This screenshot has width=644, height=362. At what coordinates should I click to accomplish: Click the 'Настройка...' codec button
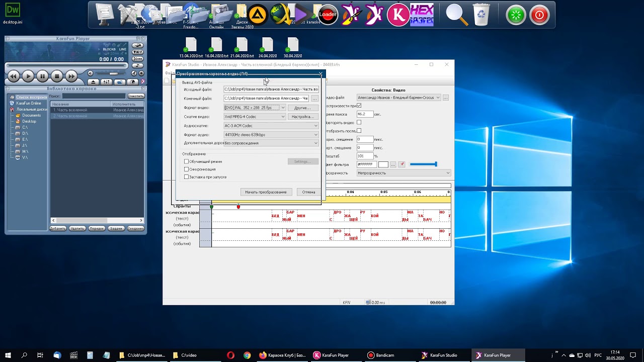pyautogui.click(x=303, y=117)
